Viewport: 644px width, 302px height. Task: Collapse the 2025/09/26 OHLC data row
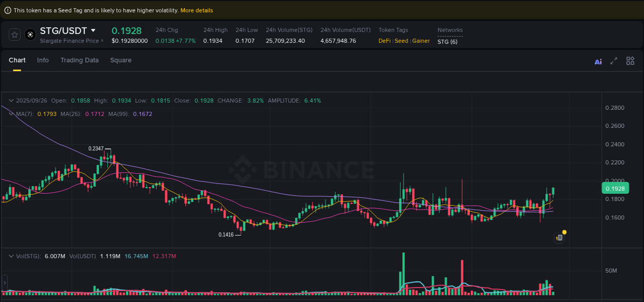point(11,100)
